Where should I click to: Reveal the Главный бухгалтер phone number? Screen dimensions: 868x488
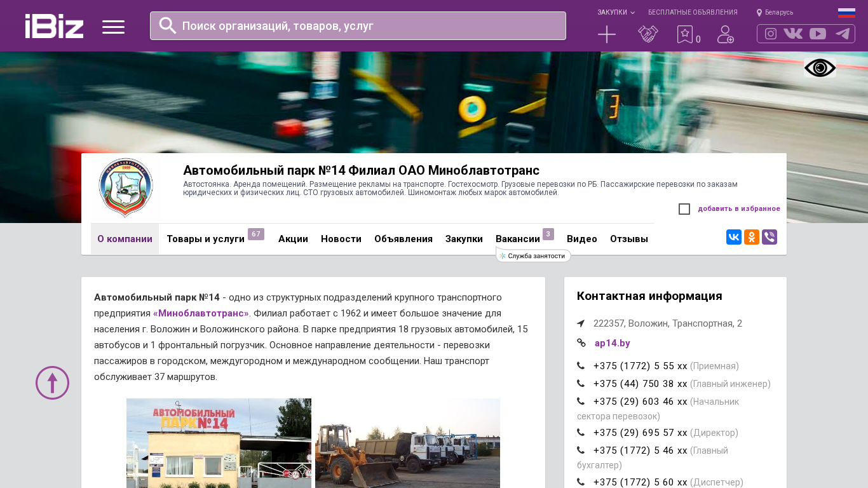point(640,451)
